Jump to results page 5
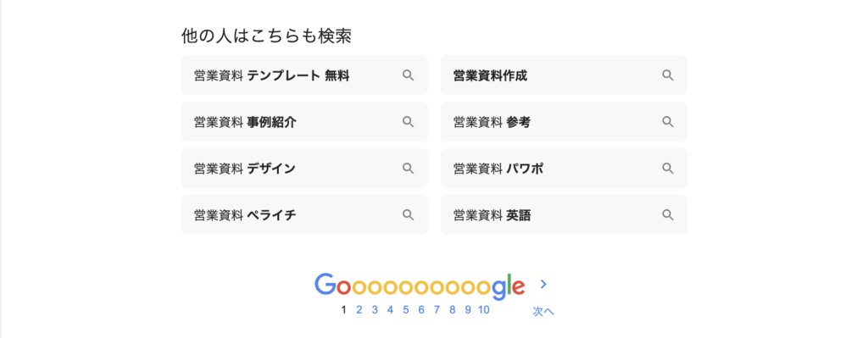 coord(406,310)
